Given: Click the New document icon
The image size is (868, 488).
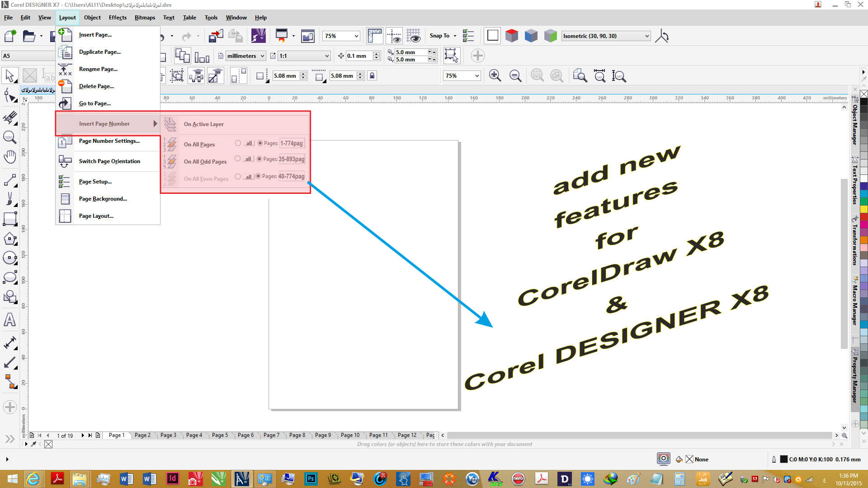Looking at the screenshot, I should pos(10,36).
